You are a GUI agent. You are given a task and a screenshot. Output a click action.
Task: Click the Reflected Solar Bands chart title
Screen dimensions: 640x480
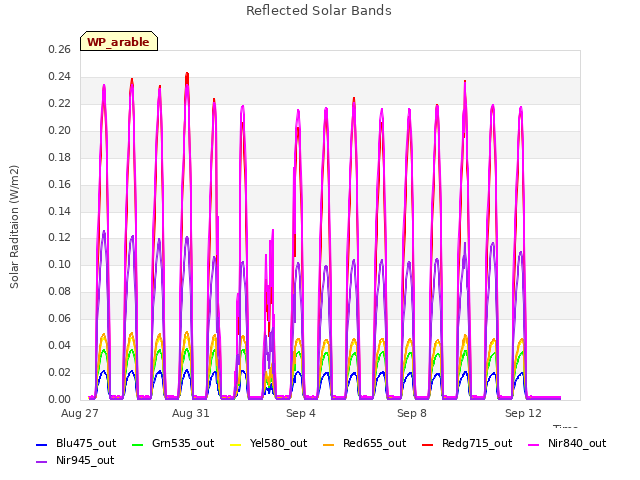click(319, 11)
